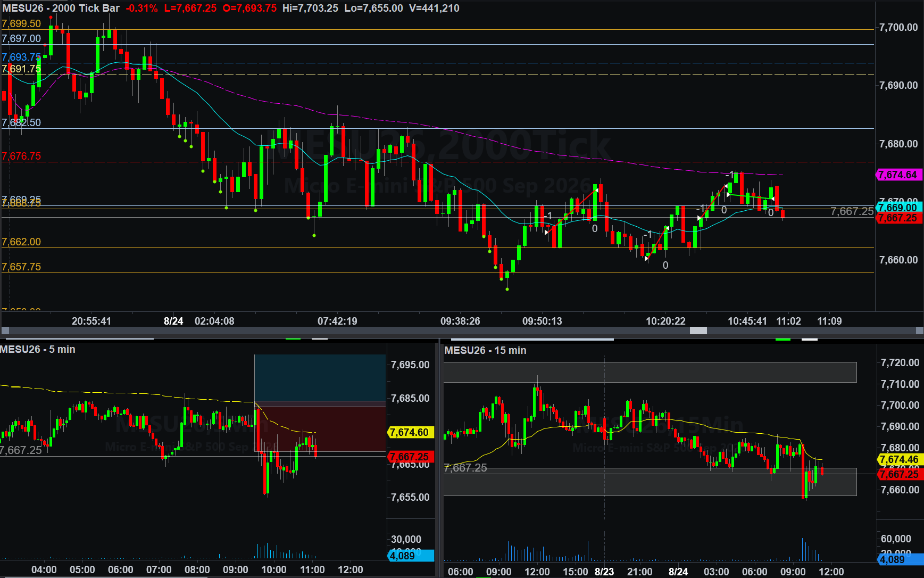This screenshot has height=578, width=924.
Task: Click the 09:50:13 time label
Action: 542,321
